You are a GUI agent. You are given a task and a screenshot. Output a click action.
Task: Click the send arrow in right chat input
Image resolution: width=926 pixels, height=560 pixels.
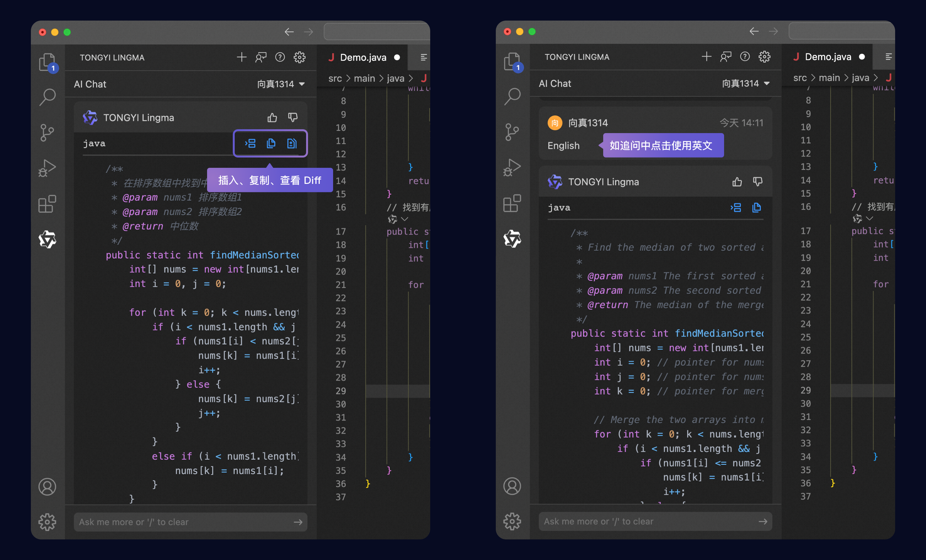tap(763, 521)
